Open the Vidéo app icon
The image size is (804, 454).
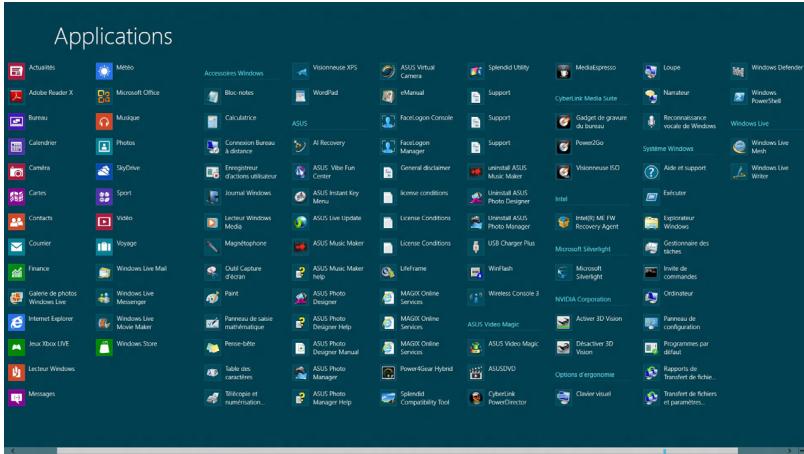point(104,222)
